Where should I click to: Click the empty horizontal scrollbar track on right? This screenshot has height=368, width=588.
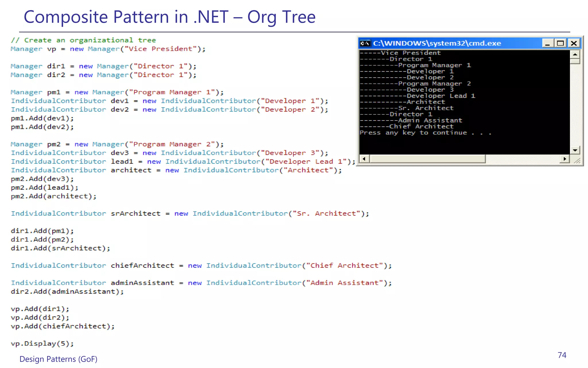(x=523, y=159)
